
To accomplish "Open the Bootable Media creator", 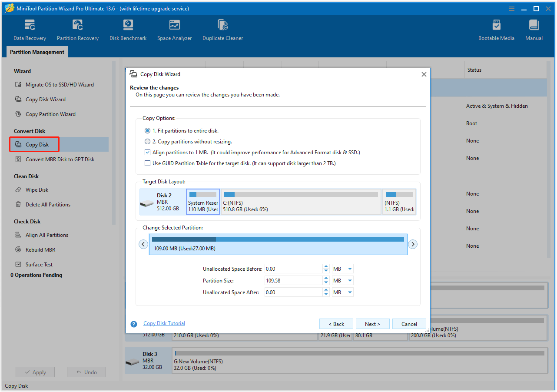I will (496, 29).
